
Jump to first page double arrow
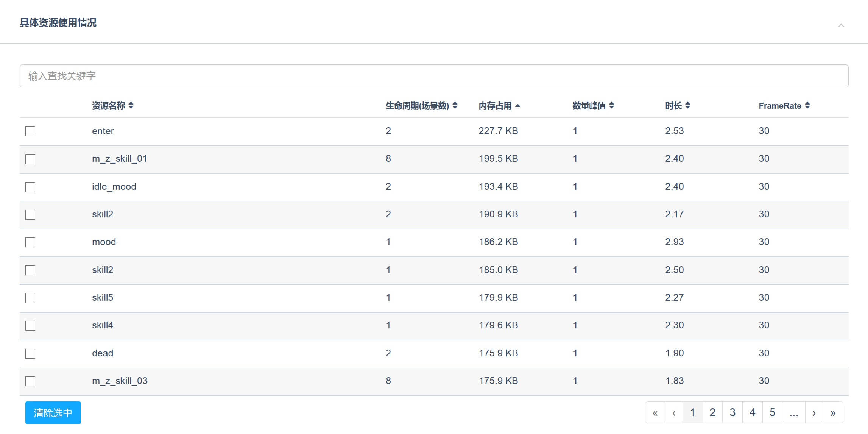click(655, 412)
